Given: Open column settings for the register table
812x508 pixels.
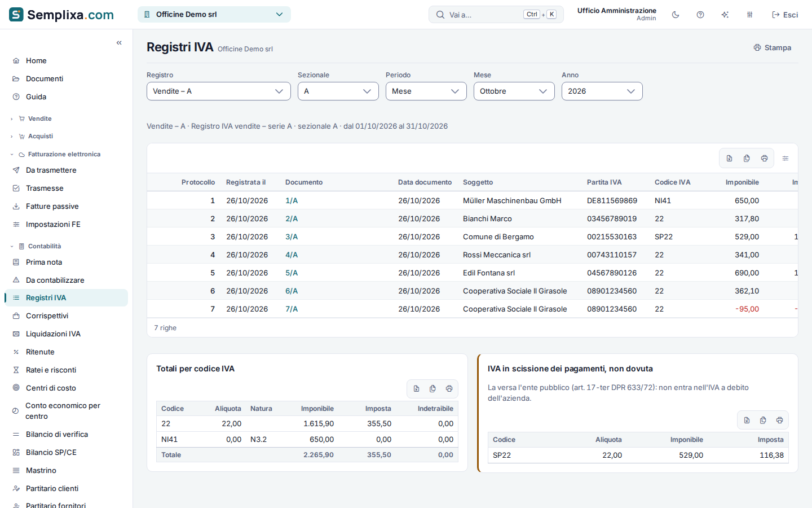Looking at the screenshot, I should [785, 159].
